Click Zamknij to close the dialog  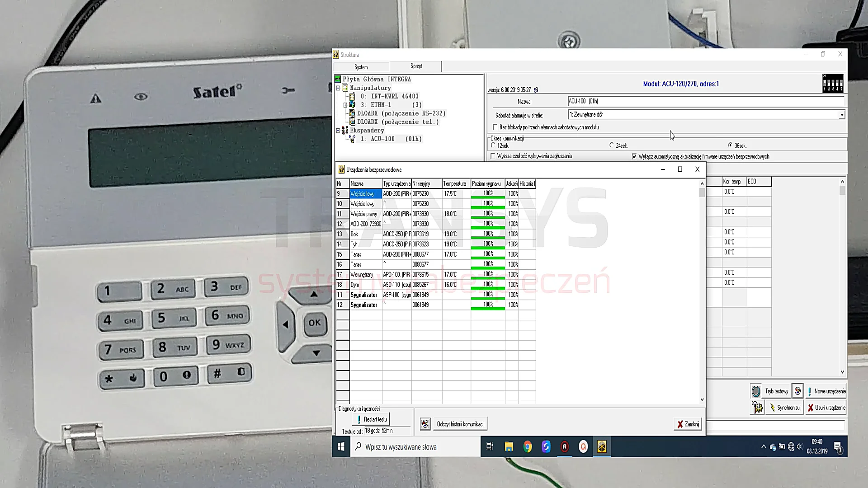click(688, 424)
